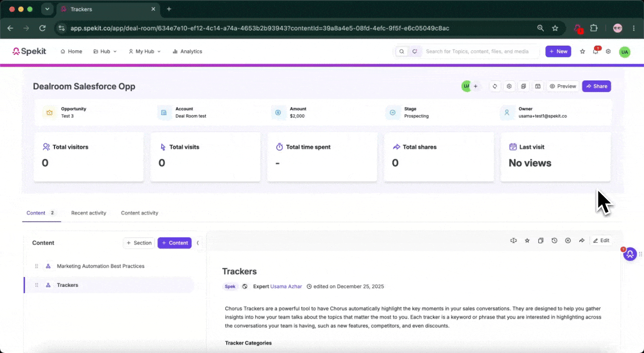
Task: Open the browser profile avatar
Action: [x=618, y=28]
